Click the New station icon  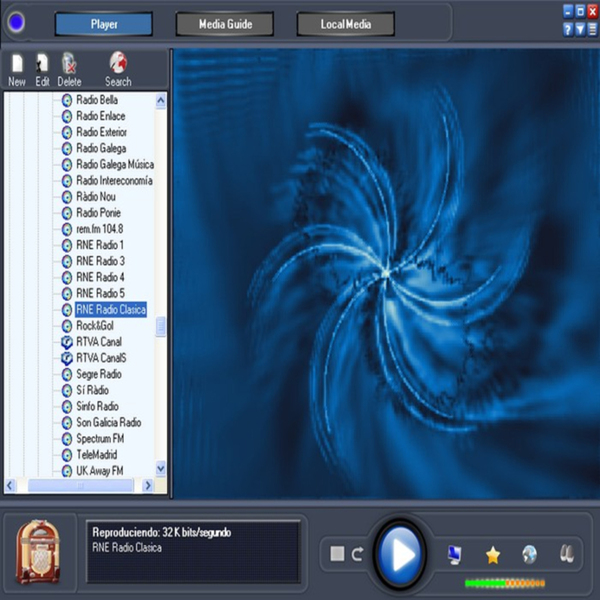tap(17, 63)
